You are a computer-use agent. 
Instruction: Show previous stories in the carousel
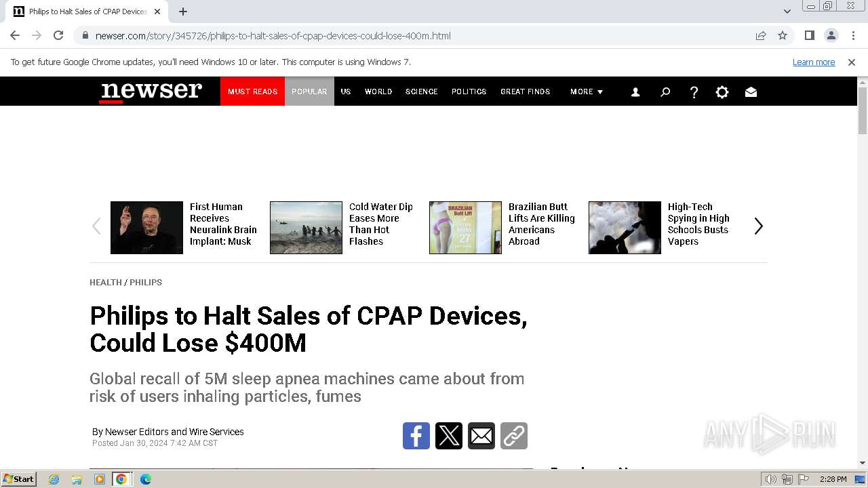96,226
